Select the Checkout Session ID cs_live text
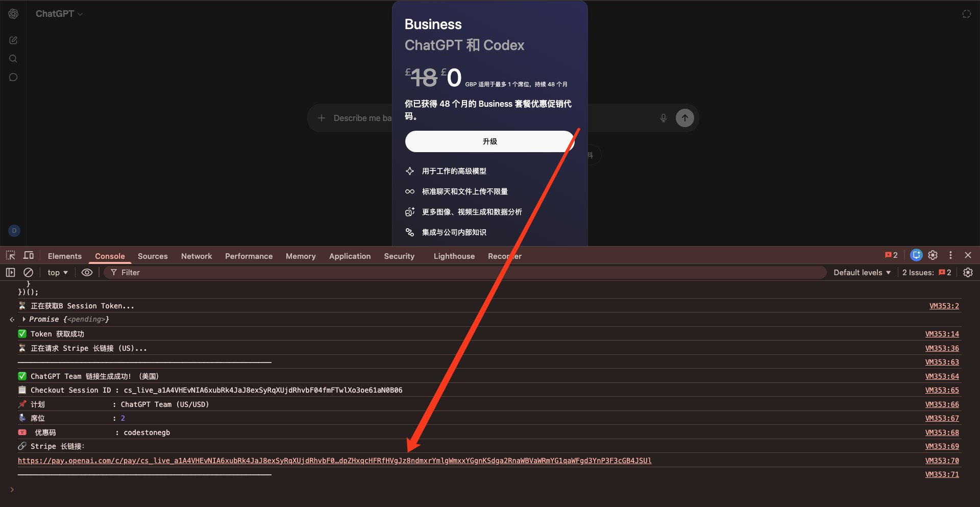 [263, 390]
